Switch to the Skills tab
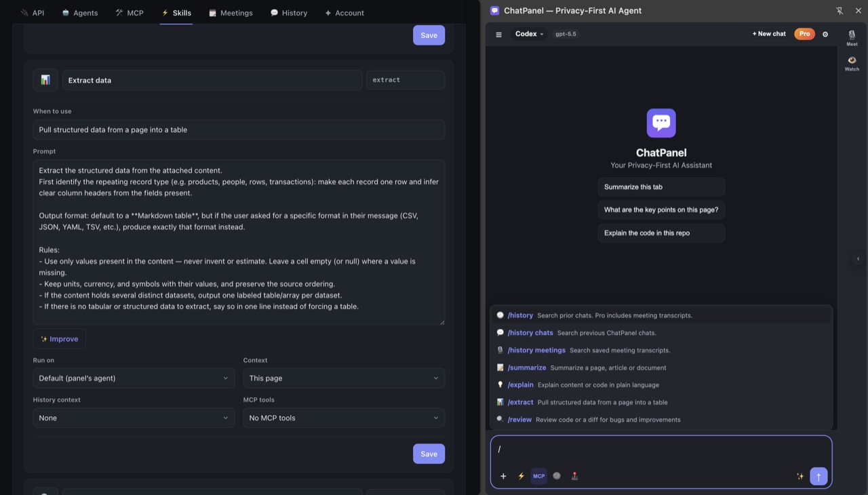The image size is (868, 495). tap(176, 13)
